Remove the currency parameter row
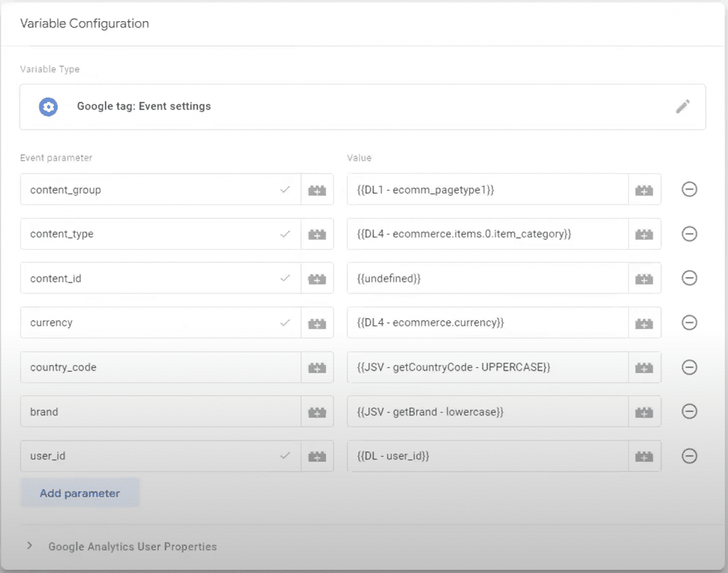Image resolution: width=728 pixels, height=573 pixels. (689, 323)
